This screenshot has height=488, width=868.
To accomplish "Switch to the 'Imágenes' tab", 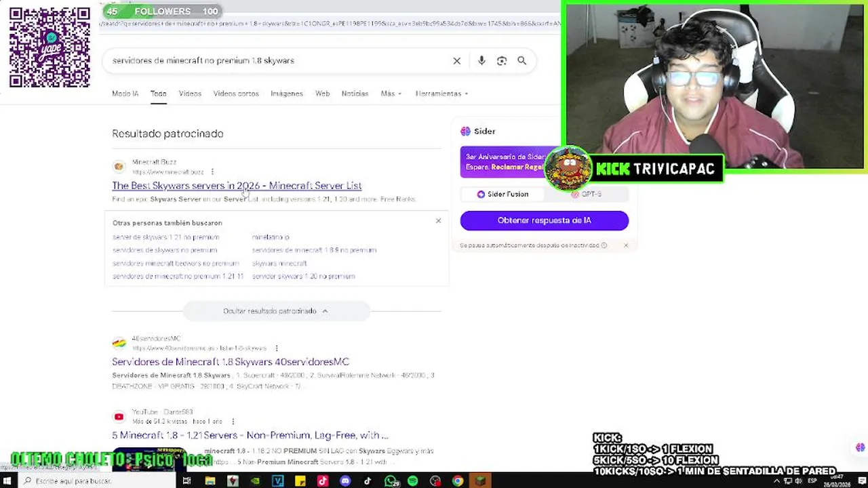I will pos(287,94).
